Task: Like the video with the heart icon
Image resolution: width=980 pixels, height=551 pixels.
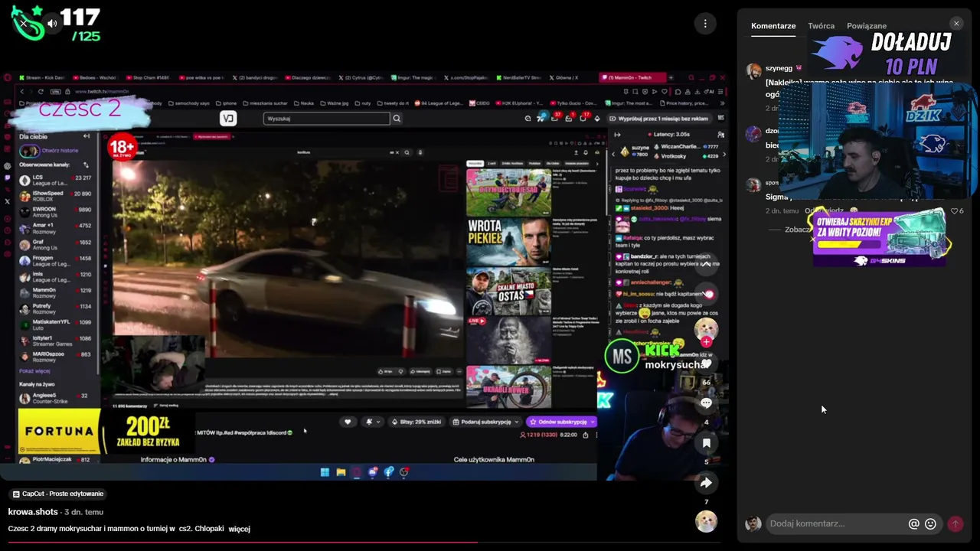Action: click(x=707, y=364)
